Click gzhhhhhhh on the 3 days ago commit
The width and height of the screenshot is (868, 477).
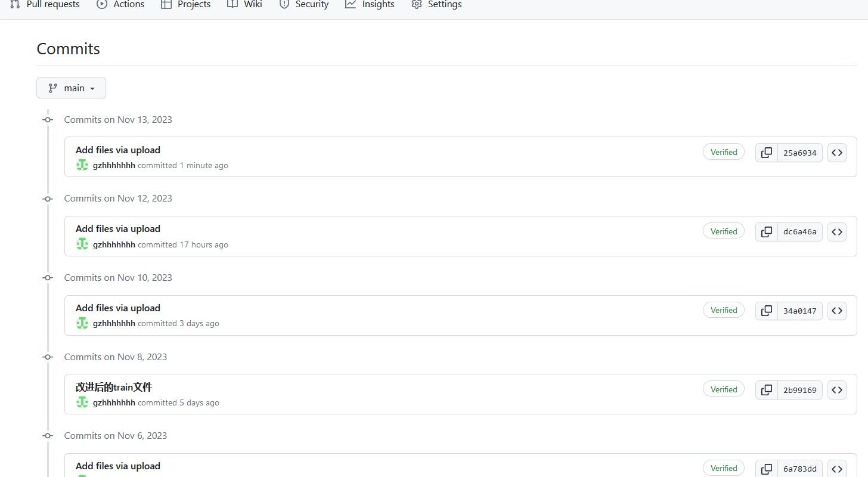point(114,324)
